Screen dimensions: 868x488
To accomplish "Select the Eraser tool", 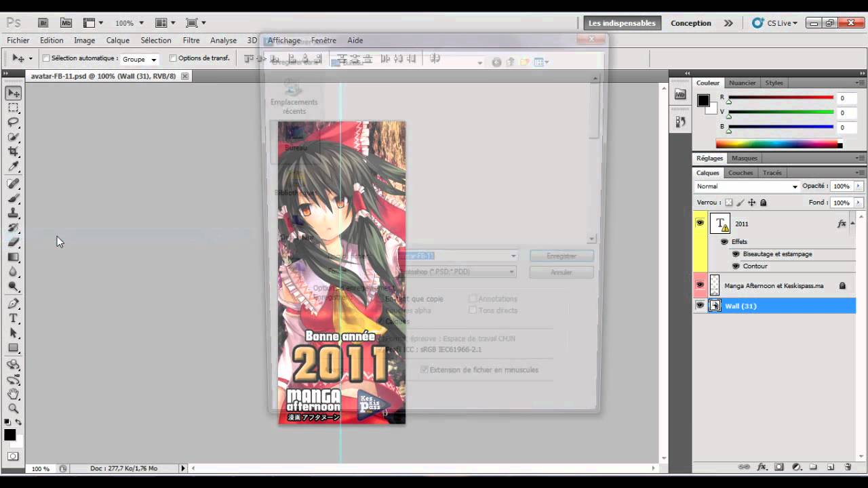I will point(14,242).
